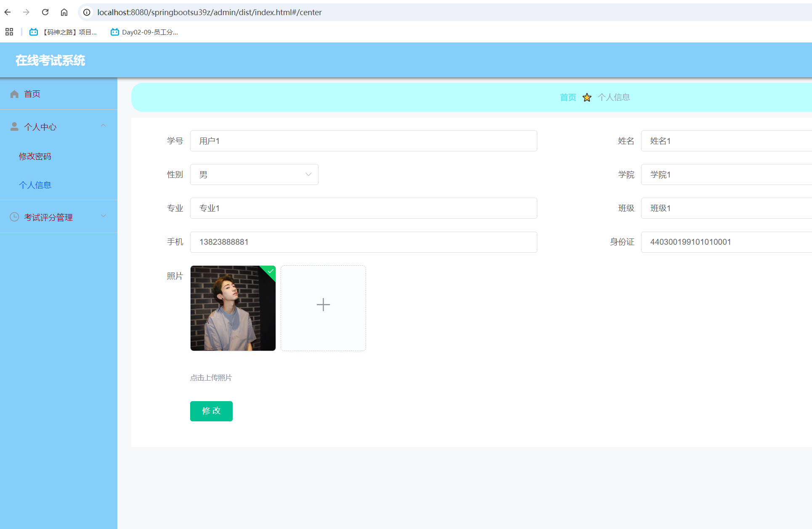Click the green 修改 button
Screen dimensions: 812x529
pyautogui.click(x=211, y=411)
